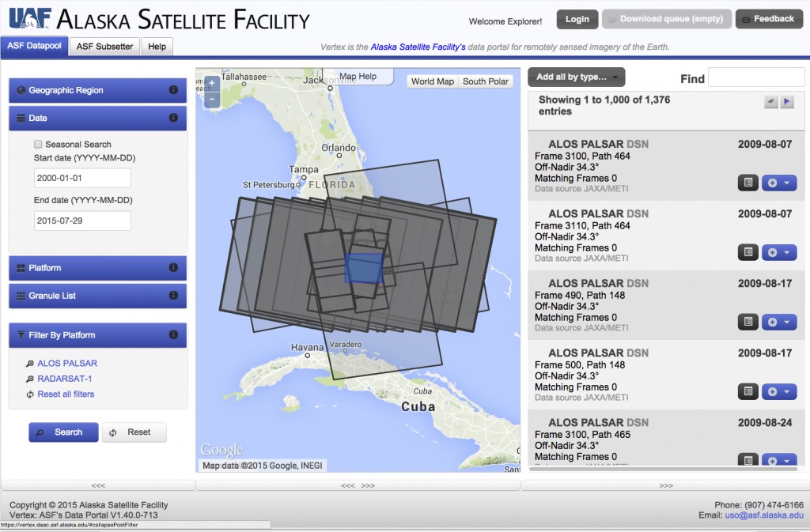Go to next page of results
The height and width of the screenshot is (532, 810).
[787, 102]
